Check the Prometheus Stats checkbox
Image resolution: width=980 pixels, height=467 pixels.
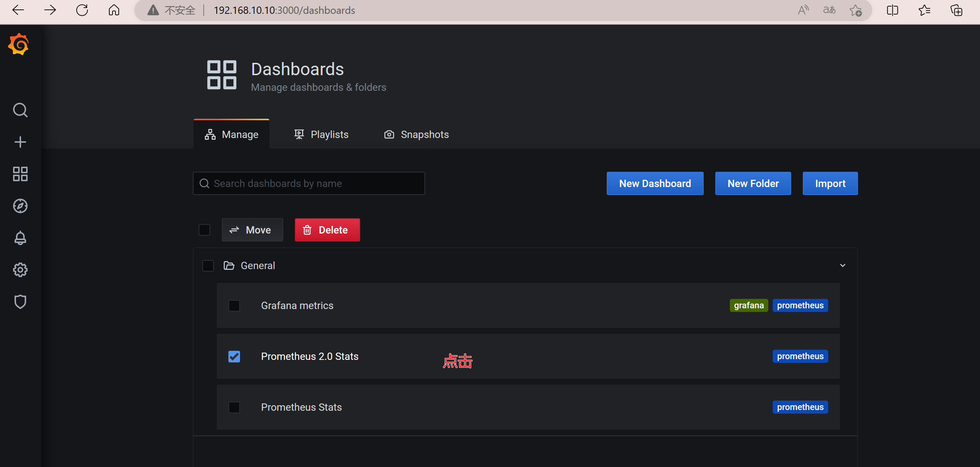(x=234, y=407)
